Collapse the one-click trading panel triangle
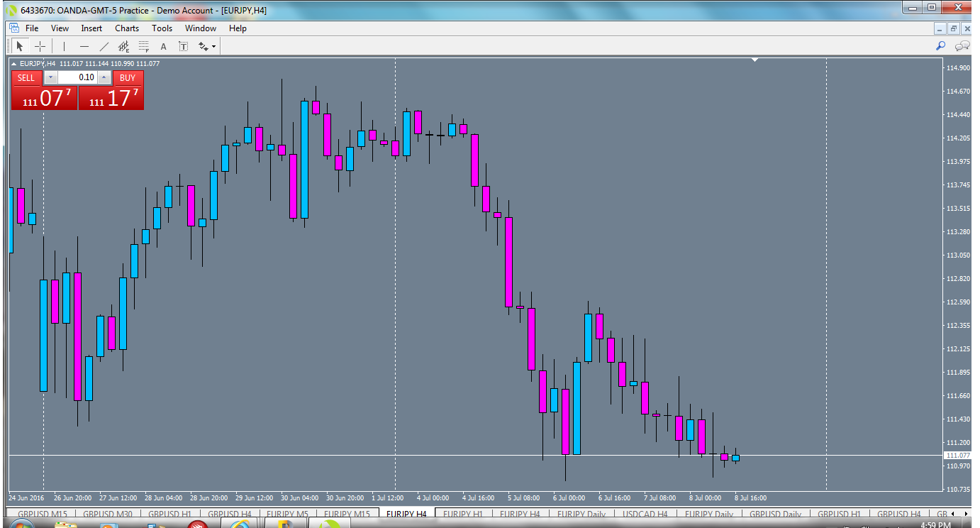The width and height of the screenshot is (980, 528). pos(13,62)
